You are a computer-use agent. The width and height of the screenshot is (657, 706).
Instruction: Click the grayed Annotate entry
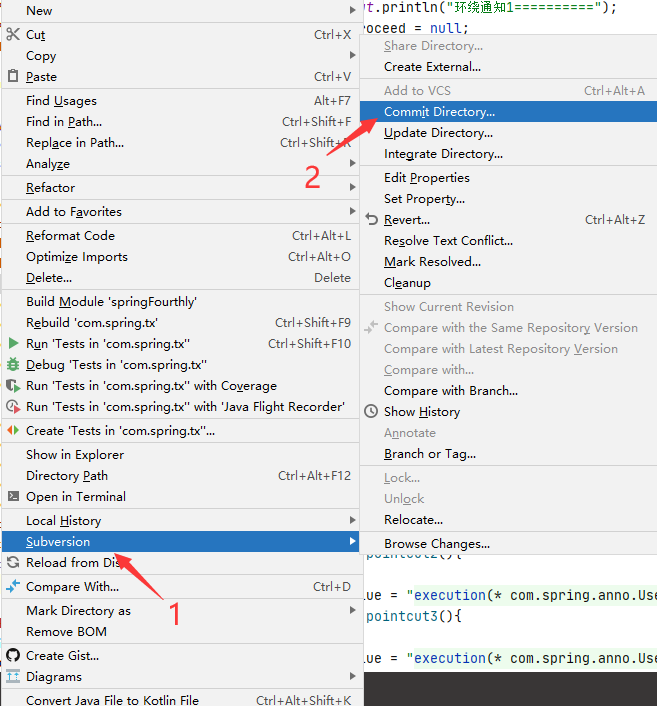[x=508, y=433]
